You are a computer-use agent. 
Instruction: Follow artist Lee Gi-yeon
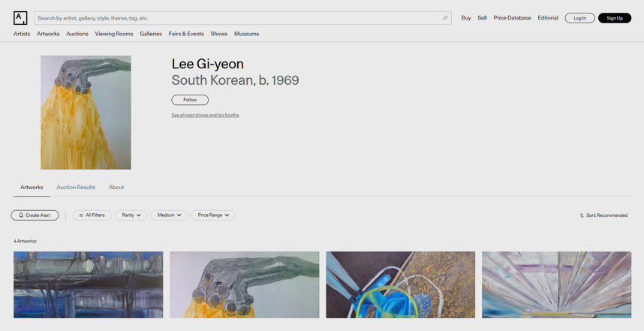(190, 100)
